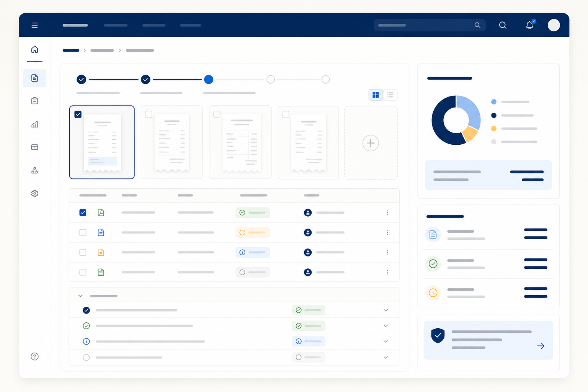Click the blue document icon in the right activity panel
The image size is (588, 392).
(x=433, y=234)
